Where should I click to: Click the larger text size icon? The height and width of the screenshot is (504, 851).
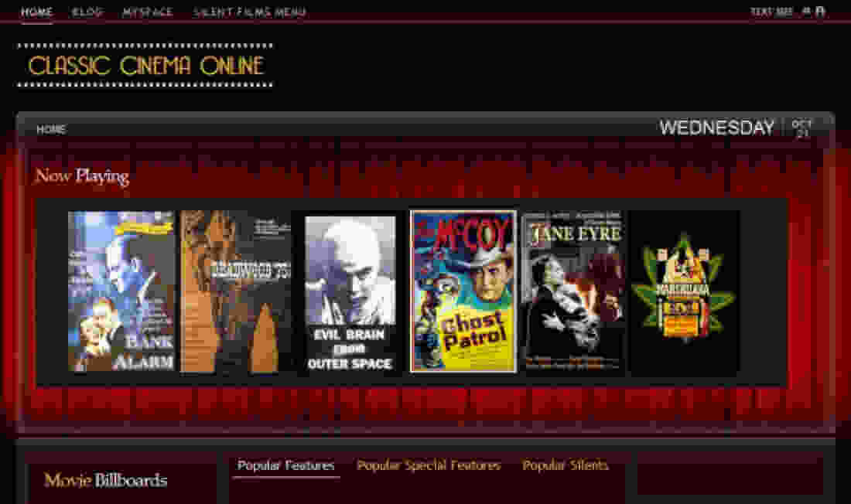tap(820, 12)
